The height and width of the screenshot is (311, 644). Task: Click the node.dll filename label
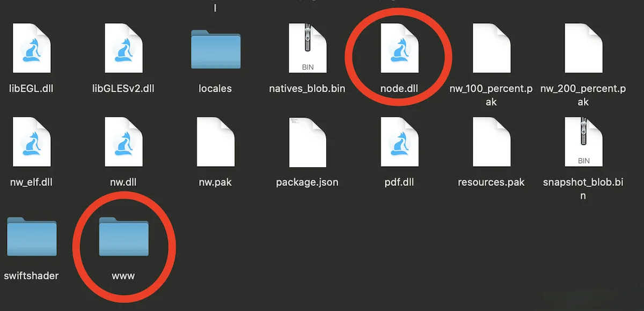[399, 88]
